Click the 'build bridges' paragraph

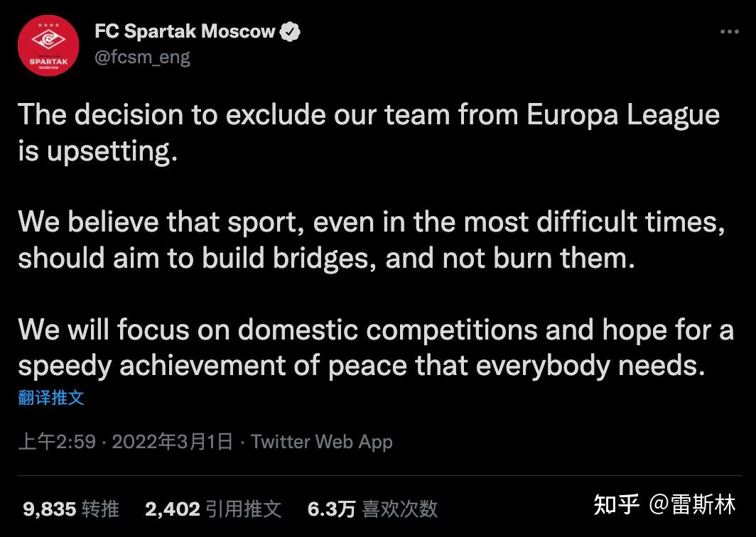pyautogui.click(x=369, y=240)
